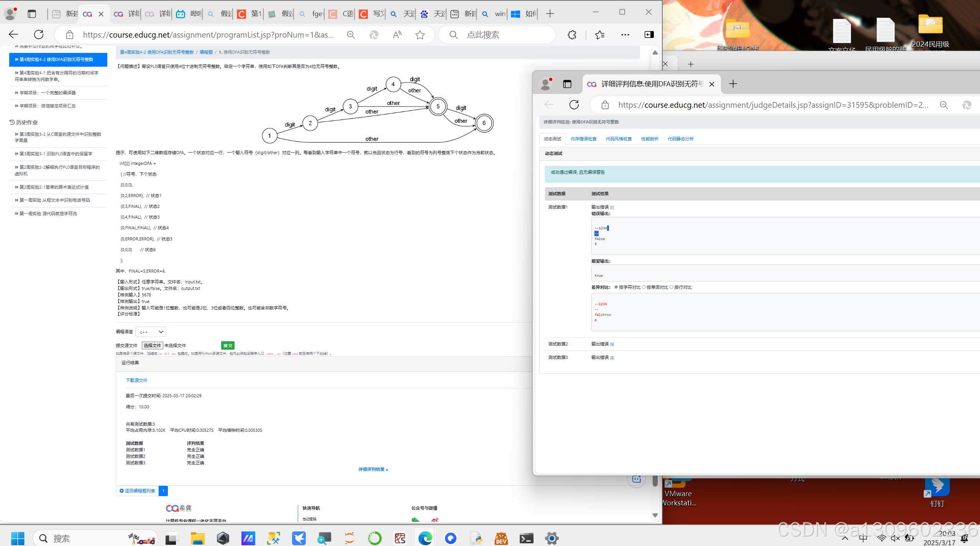
Task: Switch to 内存错误检查 tab
Action: [583, 139]
